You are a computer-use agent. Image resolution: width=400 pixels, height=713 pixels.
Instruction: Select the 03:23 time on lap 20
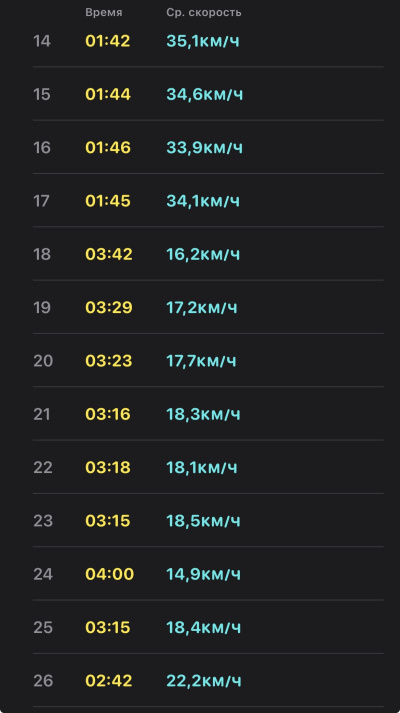coord(109,361)
